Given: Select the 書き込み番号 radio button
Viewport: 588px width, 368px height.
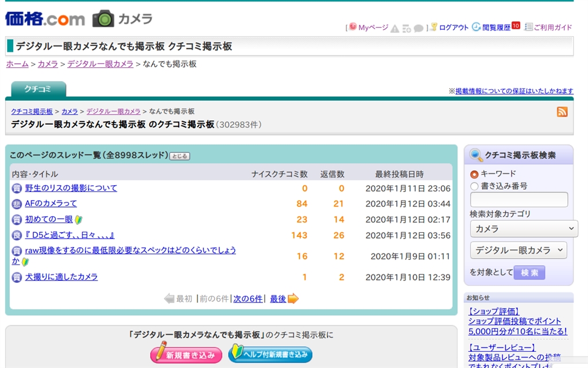Looking at the screenshot, I should point(474,186).
